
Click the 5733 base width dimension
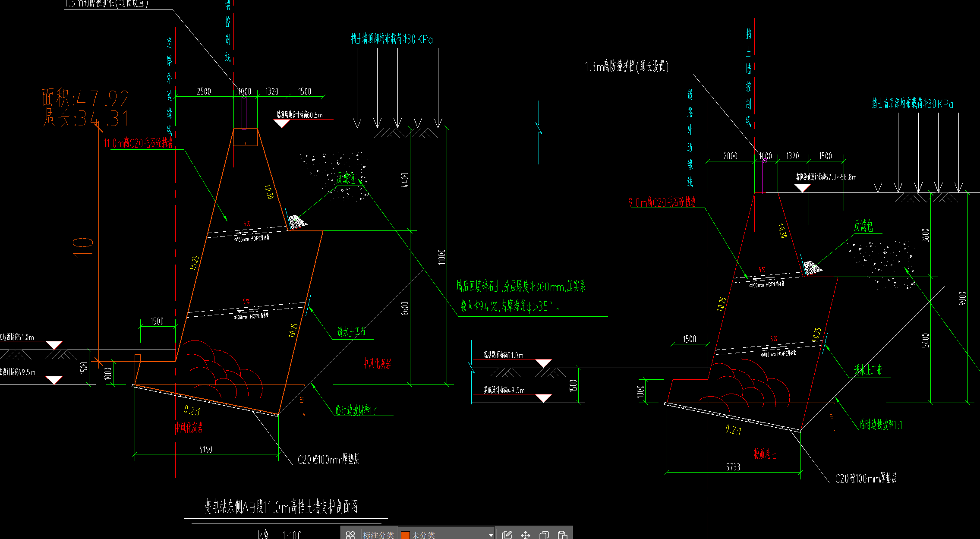click(x=733, y=467)
